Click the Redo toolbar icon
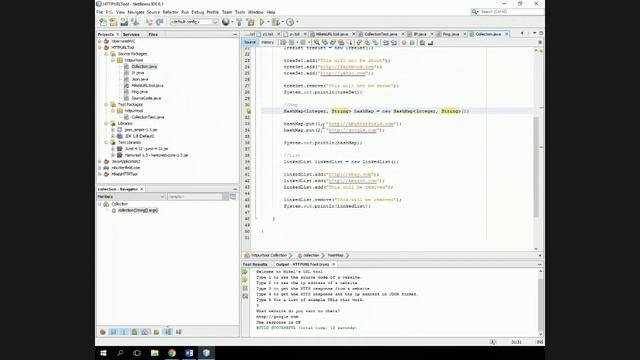Screen dimensions: 640x360 160,22
